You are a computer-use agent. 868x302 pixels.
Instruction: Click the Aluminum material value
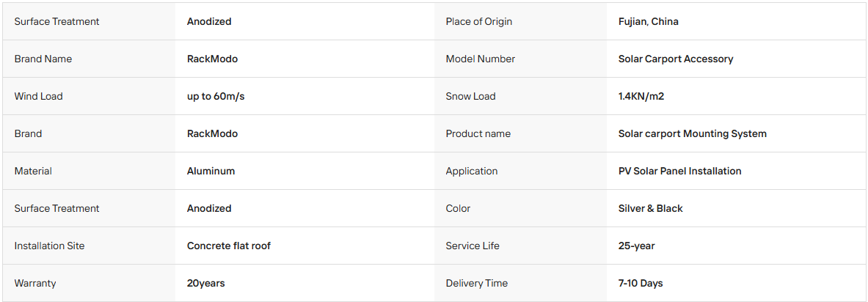(211, 171)
